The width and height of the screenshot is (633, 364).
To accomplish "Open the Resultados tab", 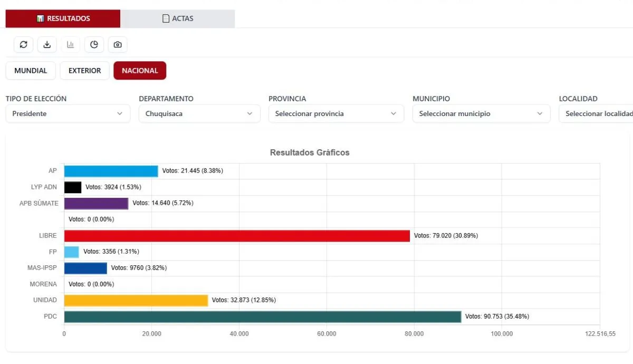I will [x=63, y=18].
